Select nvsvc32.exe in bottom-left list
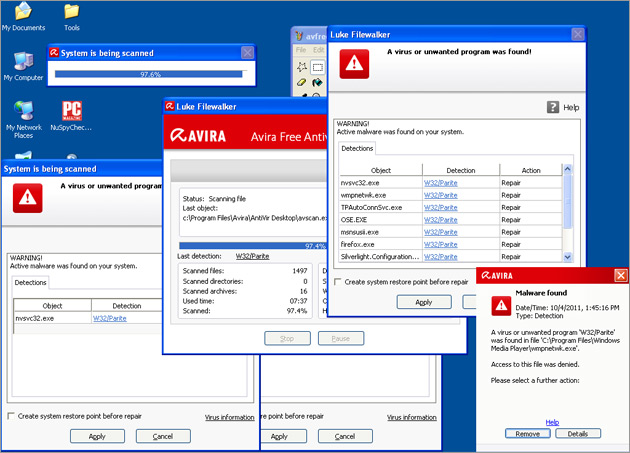Screen dimensions: 630x453 pos(35,318)
